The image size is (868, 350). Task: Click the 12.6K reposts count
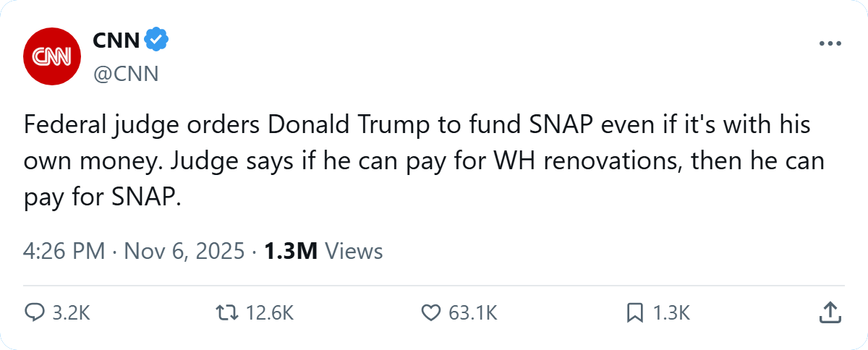click(268, 312)
